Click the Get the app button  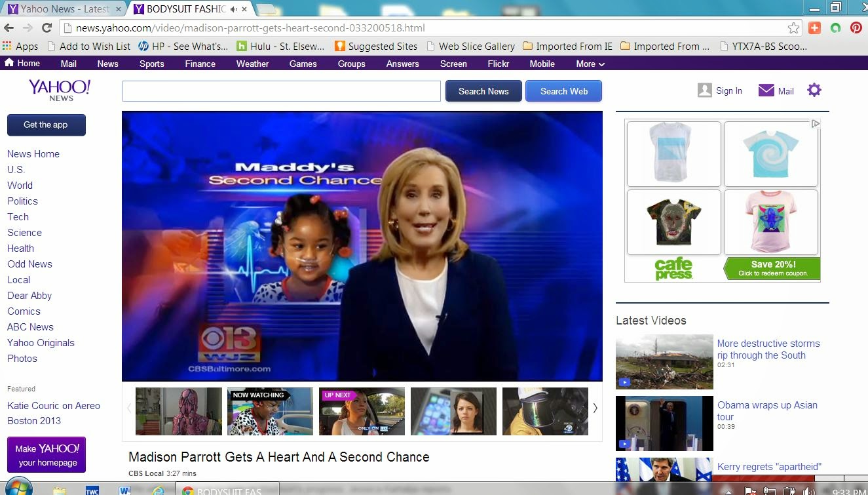point(46,125)
